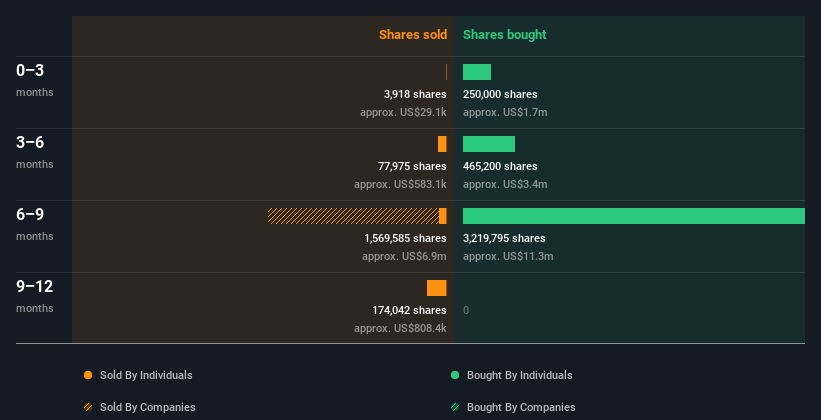Select the 0–3 months row label
Viewport: 821px width, 420px height.
click(35, 80)
